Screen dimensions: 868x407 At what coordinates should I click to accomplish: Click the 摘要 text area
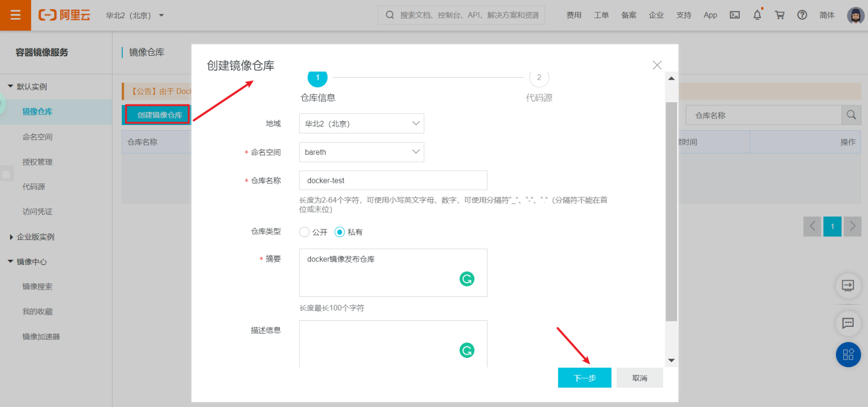[x=393, y=273]
